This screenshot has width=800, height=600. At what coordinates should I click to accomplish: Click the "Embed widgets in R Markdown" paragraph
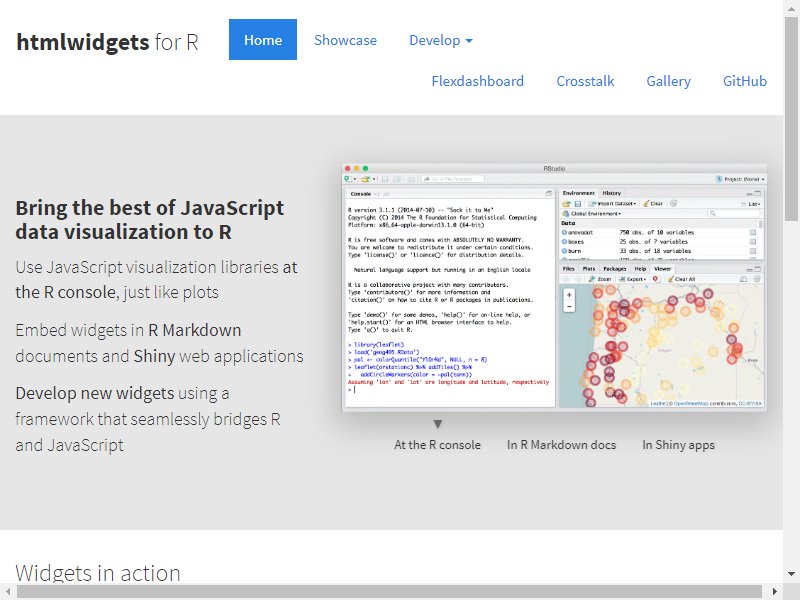tap(159, 343)
